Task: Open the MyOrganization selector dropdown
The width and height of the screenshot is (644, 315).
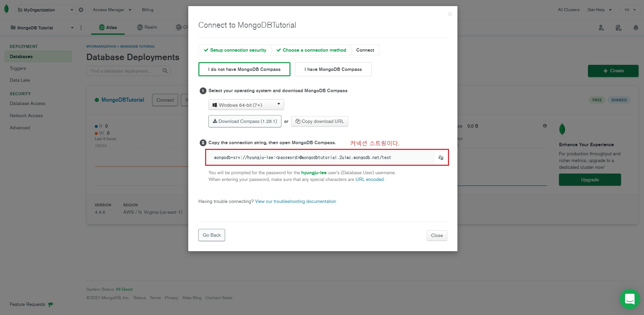Action: coord(45,10)
